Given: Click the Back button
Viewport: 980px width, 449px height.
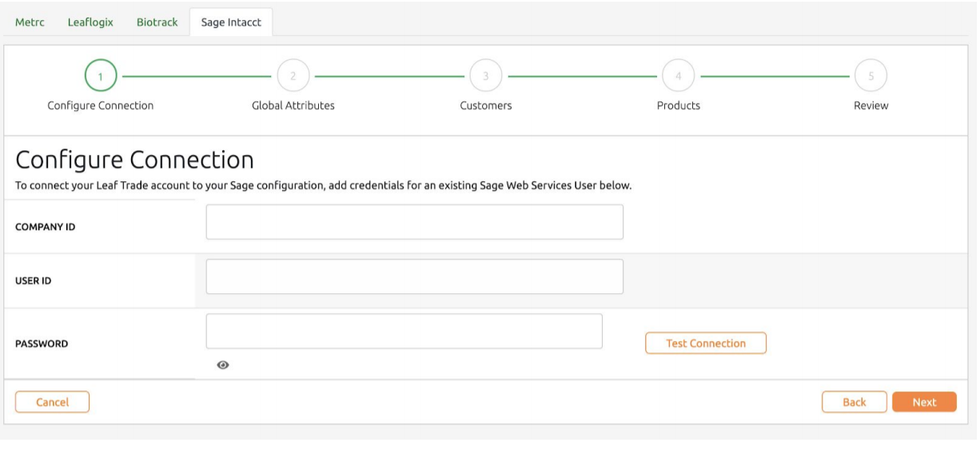Looking at the screenshot, I should [x=854, y=402].
